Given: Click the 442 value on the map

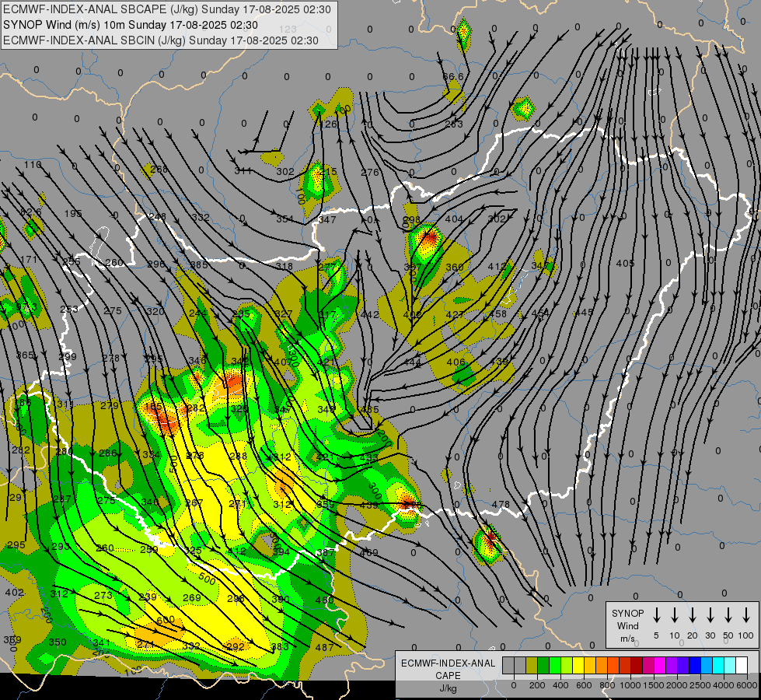Looking at the screenshot, I should point(370,315).
